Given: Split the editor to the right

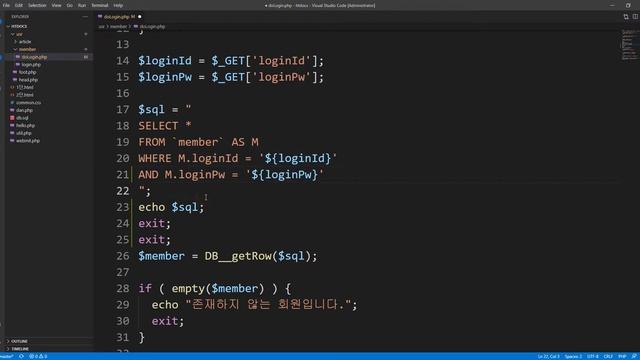Looking at the screenshot, I should (636, 17).
